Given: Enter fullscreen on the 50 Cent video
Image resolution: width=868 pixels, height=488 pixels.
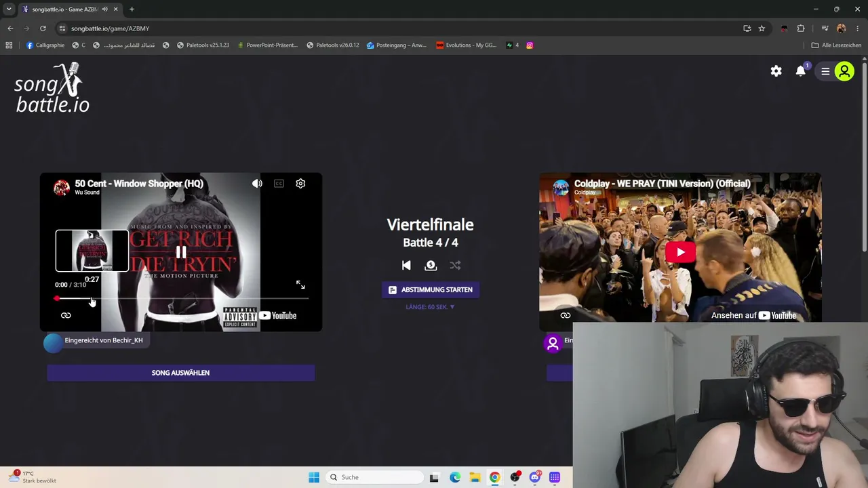Looking at the screenshot, I should (300, 285).
